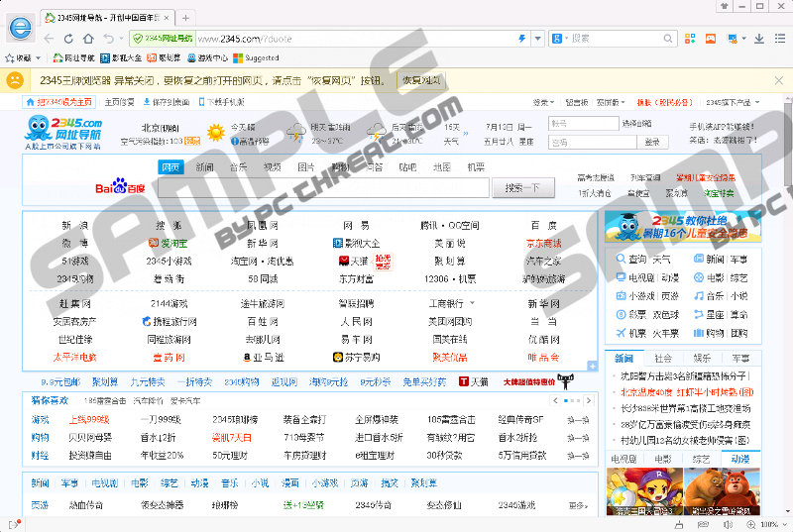
Task: Click the search magnifier in the search box
Action: [667, 39]
